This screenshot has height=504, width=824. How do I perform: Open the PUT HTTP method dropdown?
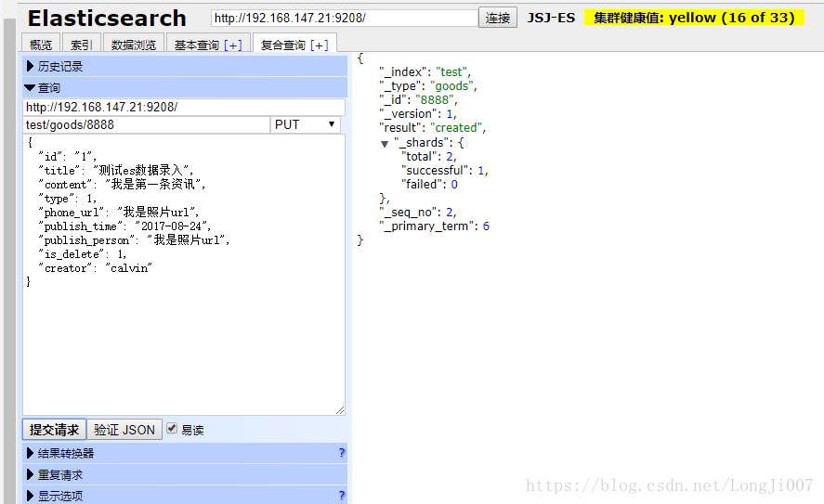pos(306,124)
